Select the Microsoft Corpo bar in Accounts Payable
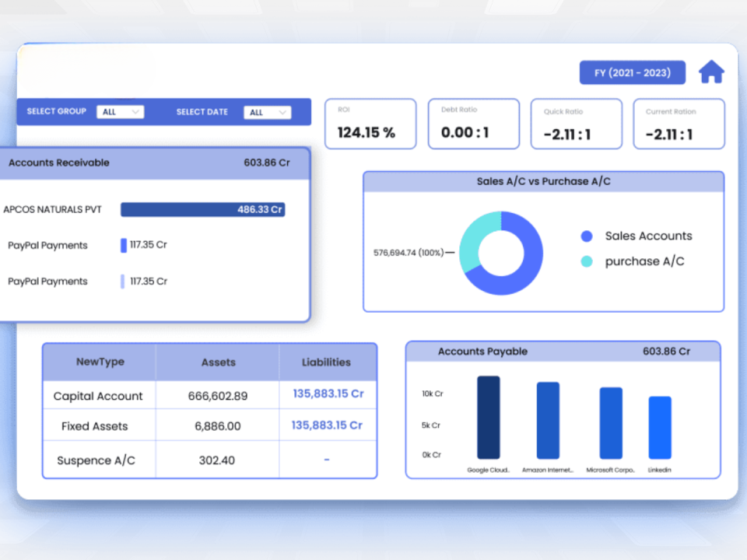Screen dimensions: 747x560 pos(611,423)
